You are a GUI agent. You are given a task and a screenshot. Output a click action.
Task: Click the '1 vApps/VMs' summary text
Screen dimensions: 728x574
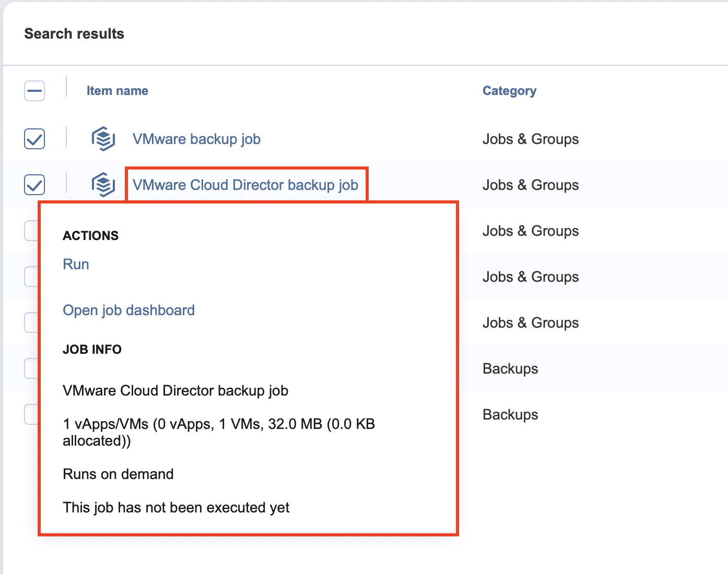[219, 433]
